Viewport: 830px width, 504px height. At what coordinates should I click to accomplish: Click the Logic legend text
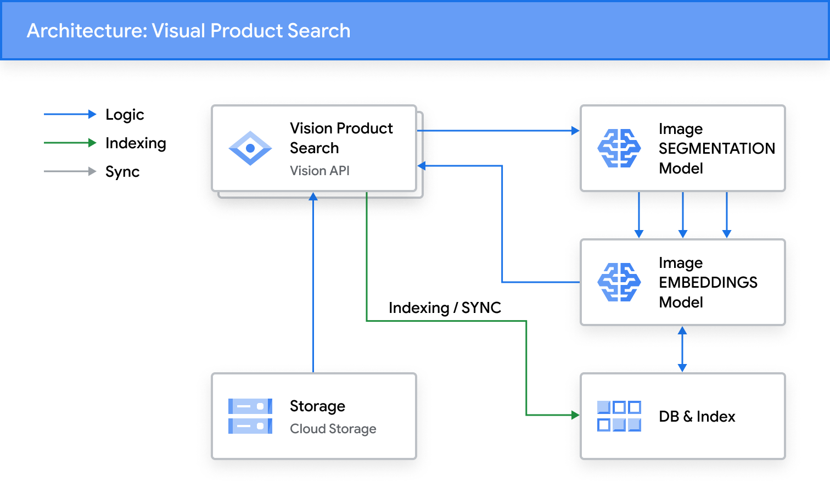[125, 115]
